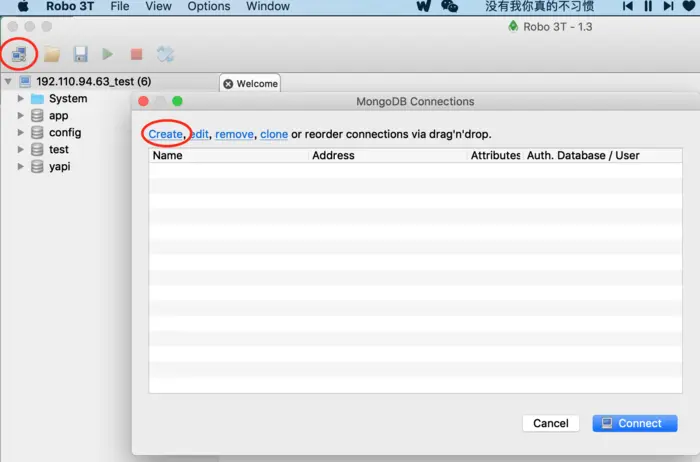Close the Welcome tab with X icon
Image resolution: width=700 pixels, height=462 pixels.
[x=228, y=84]
